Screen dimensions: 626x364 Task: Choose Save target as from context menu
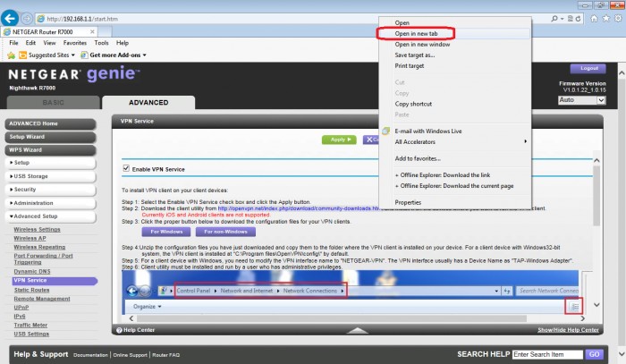(455, 55)
